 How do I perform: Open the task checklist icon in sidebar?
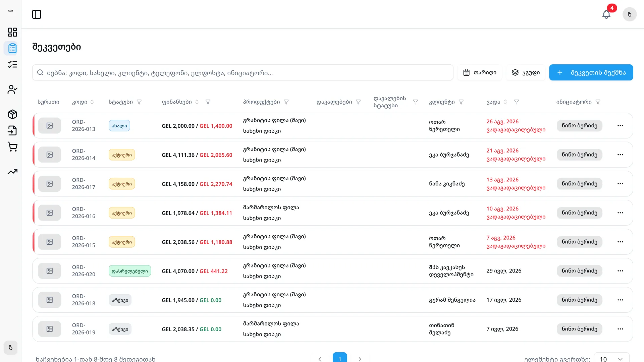click(12, 64)
